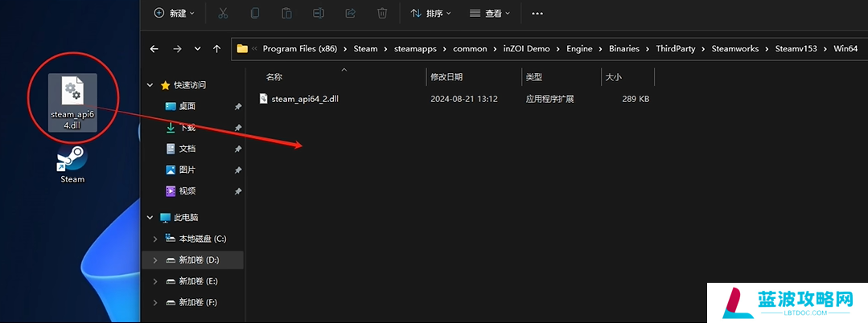Click the Rename icon in toolbar

point(319,14)
